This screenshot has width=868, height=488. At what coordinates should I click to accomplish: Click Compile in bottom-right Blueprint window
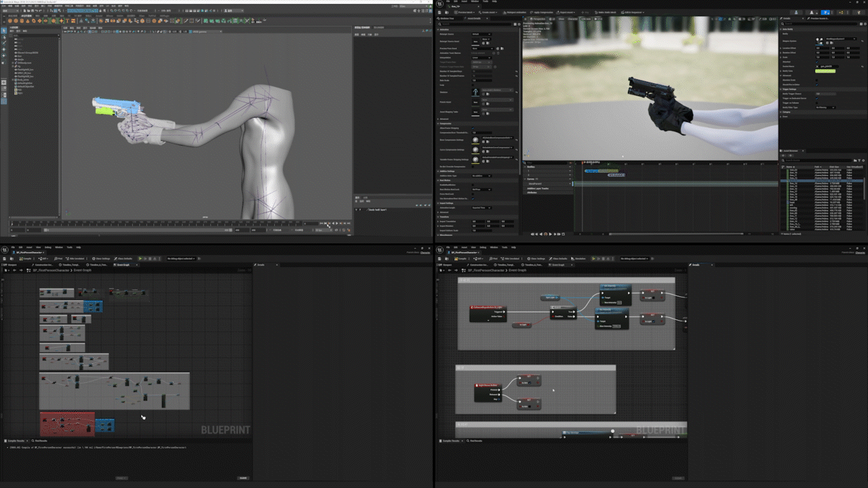460,259
